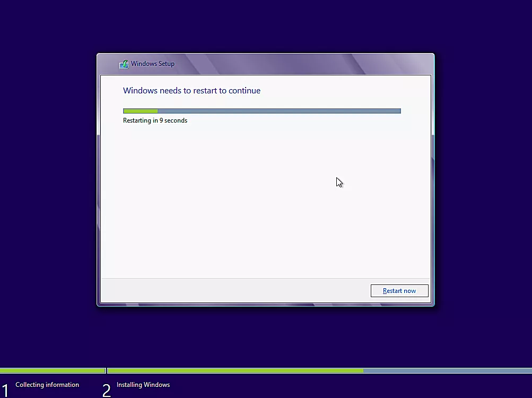Select the 'Restarting in 9 seconds' text
Viewport: 532px width, 398px height.
pos(155,120)
